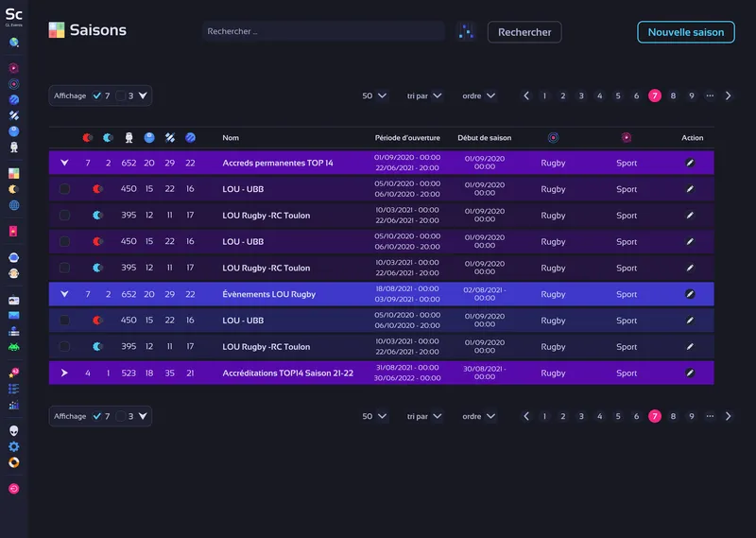Image resolution: width=756 pixels, height=538 pixels.
Task: Click into the Rechercher search field
Action: (321, 32)
